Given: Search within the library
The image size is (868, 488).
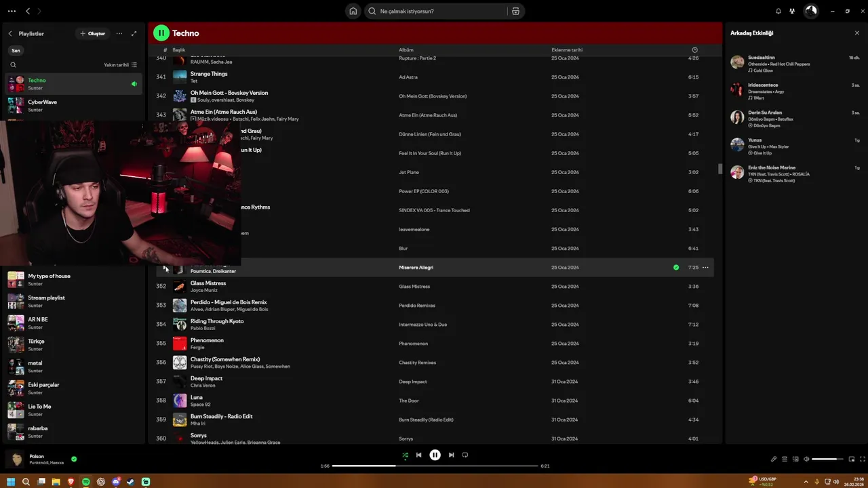Looking at the screenshot, I should click(13, 65).
